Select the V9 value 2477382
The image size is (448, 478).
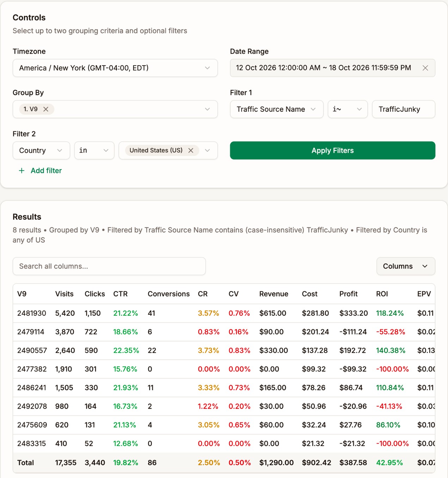pyautogui.click(x=32, y=369)
